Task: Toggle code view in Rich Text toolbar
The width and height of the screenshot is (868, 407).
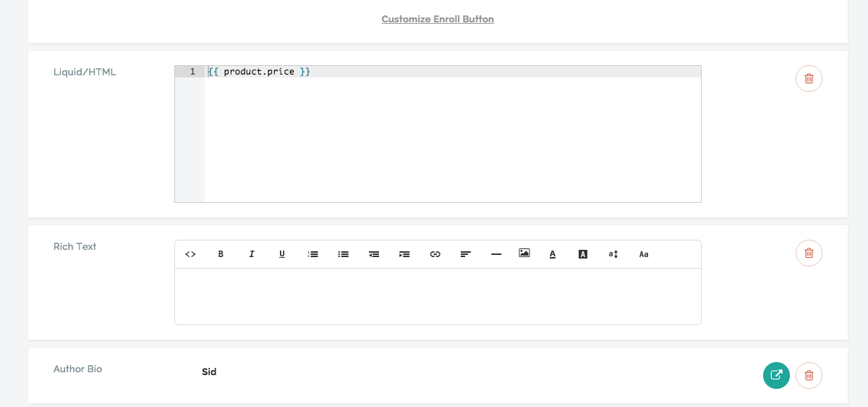Action: tap(191, 254)
